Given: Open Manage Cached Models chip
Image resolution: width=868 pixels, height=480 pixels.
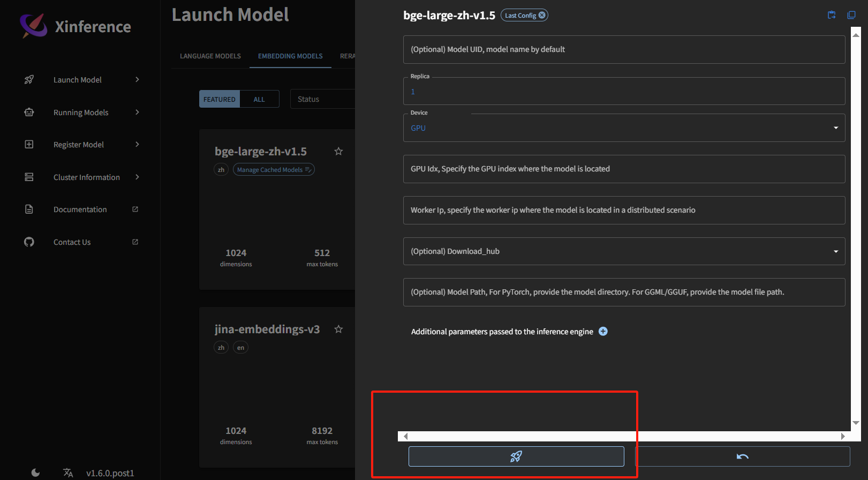Looking at the screenshot, I should [x=274, y=170].
